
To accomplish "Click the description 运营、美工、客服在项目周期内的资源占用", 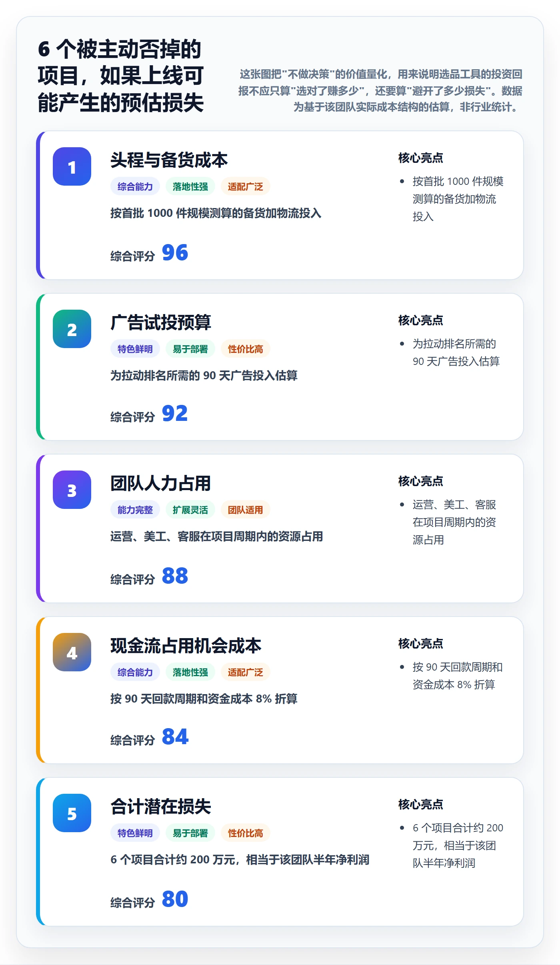I will click(216, 537).
